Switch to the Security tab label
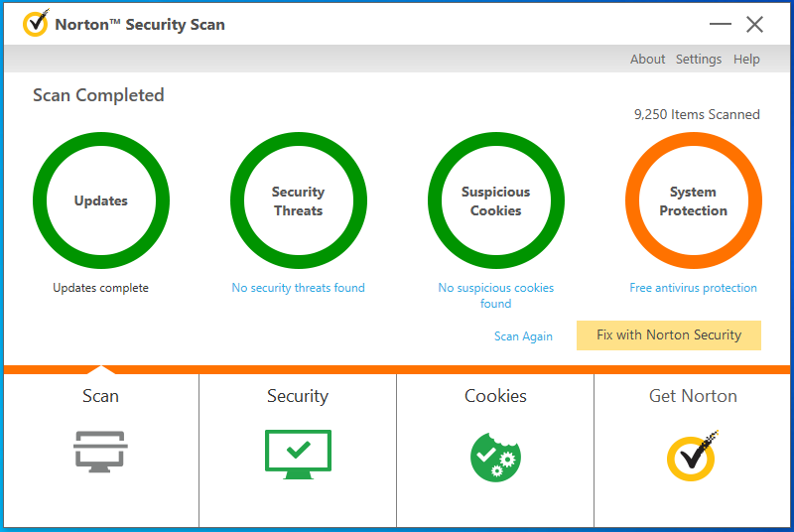 tap(298, 396)
